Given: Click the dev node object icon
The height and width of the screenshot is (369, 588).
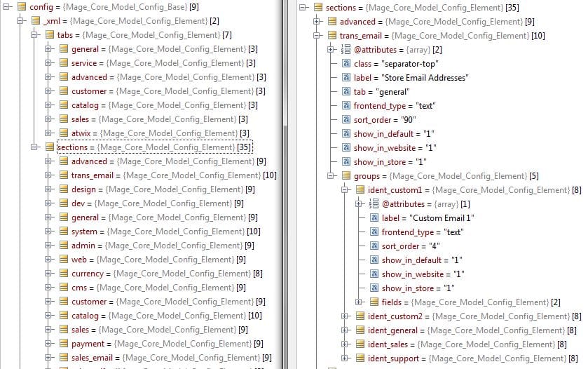Looking at the screenshot, I should coord(64,203).
